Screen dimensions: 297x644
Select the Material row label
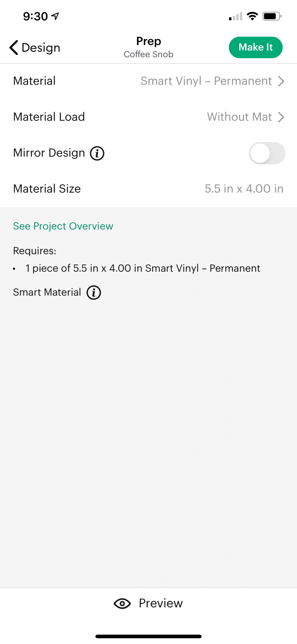pyautogui.click(x=34, y=81)
